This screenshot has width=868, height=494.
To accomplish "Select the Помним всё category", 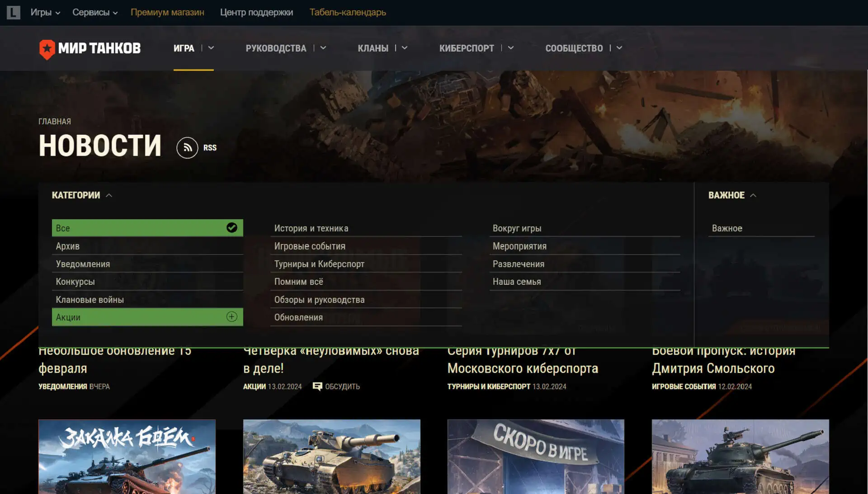I will [366, 281].
